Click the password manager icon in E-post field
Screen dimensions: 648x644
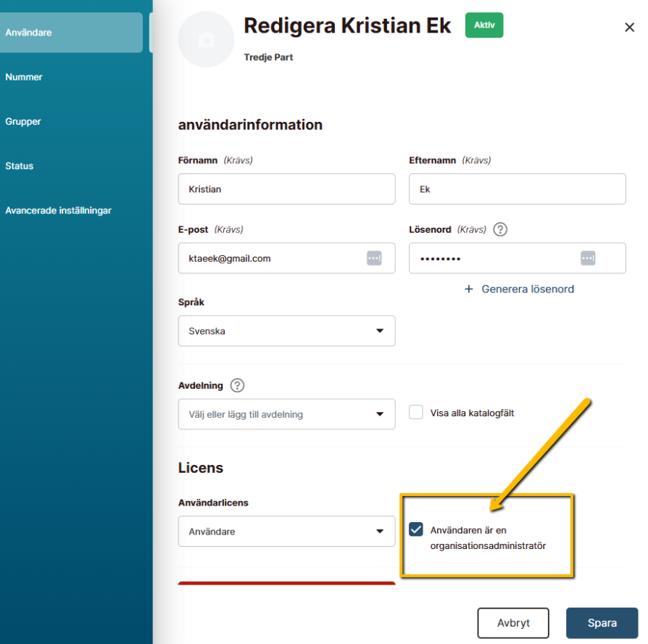pyautogui.click(x=374, y=258)
